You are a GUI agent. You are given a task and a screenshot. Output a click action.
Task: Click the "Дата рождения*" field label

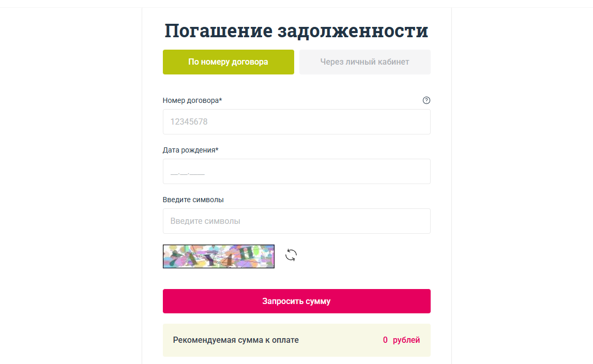[x=190, y=150]
